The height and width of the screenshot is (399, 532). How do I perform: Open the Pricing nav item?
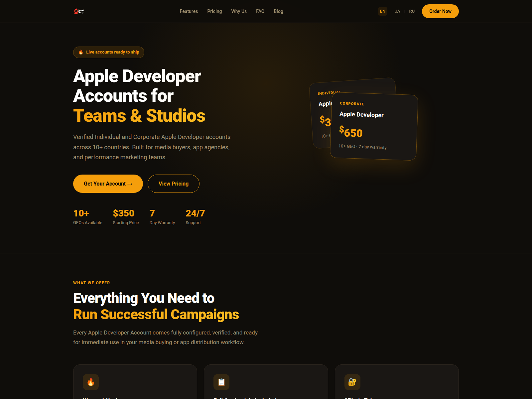pyautogui.click(x=214, y=11)
